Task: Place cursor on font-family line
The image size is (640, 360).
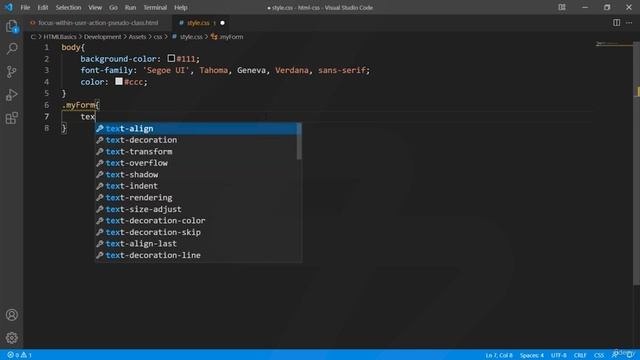Action: coord(225,70)
